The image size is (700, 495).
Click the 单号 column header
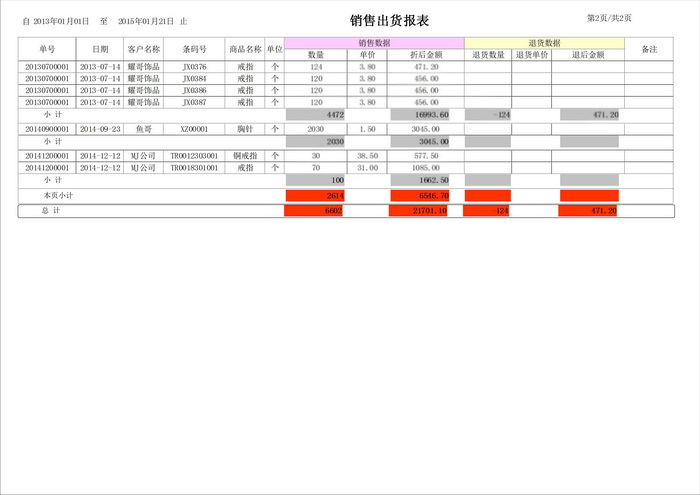click(x=47, y=49)
